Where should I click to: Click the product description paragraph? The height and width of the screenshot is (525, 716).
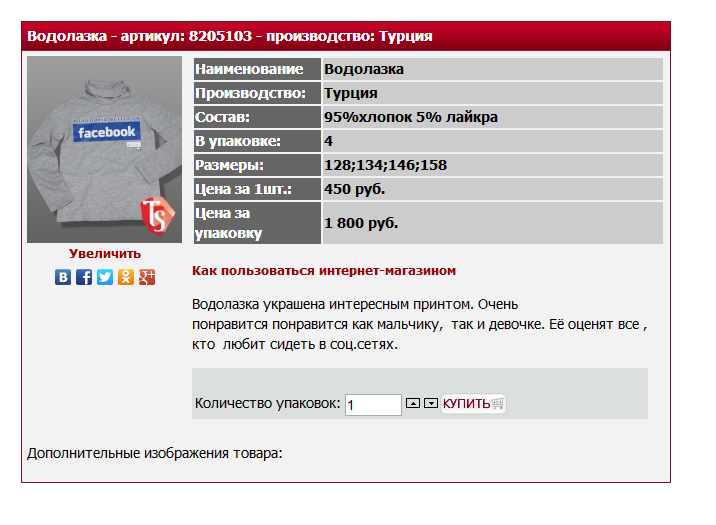420,324
